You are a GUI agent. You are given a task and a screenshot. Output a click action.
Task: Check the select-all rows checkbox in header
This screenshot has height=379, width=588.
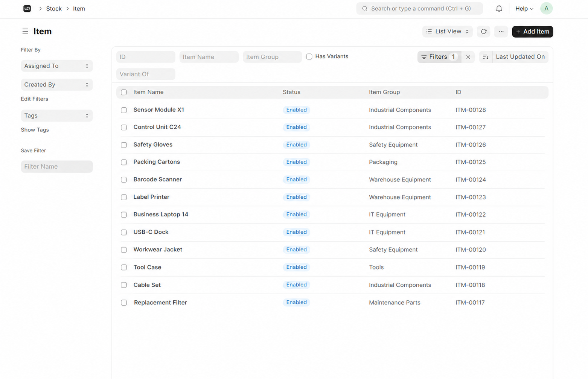tap(124, 92)
